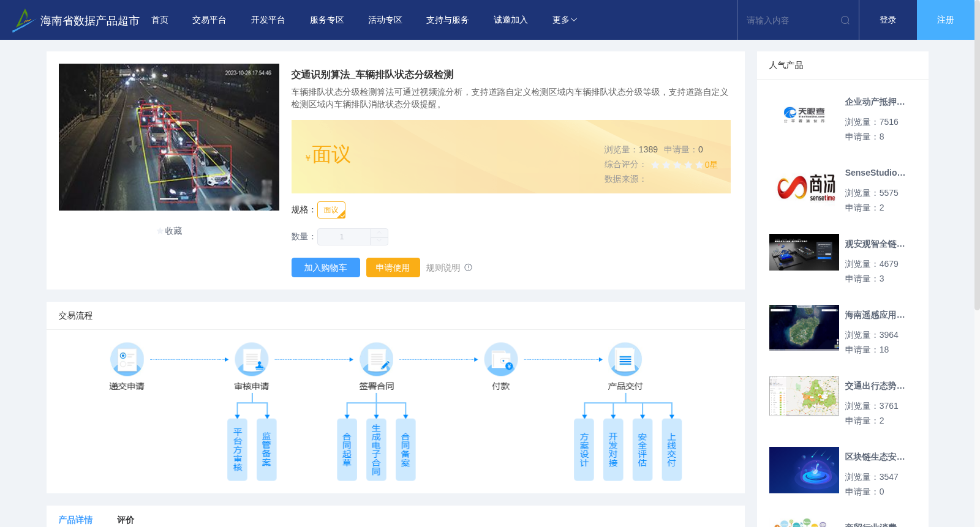
Task: Click the 审核申请 step icon
Action: click(x=252, y=359)
